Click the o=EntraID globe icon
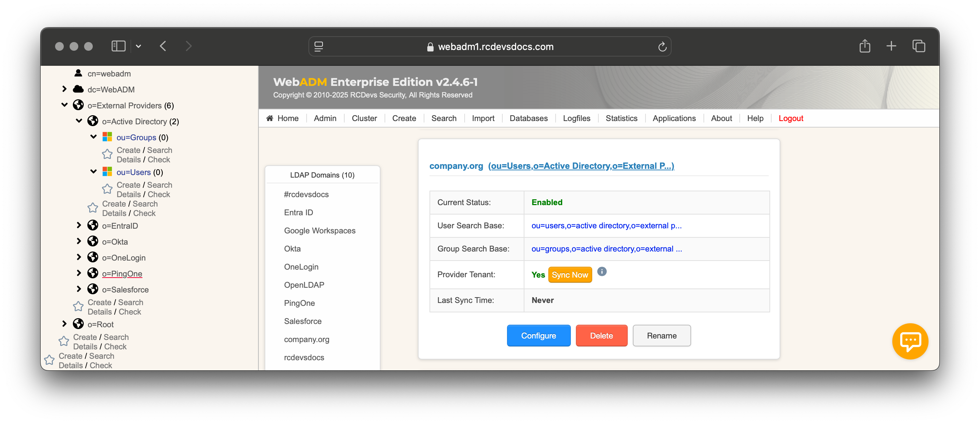This screenshot has height=424, width=980. (93, 225)
